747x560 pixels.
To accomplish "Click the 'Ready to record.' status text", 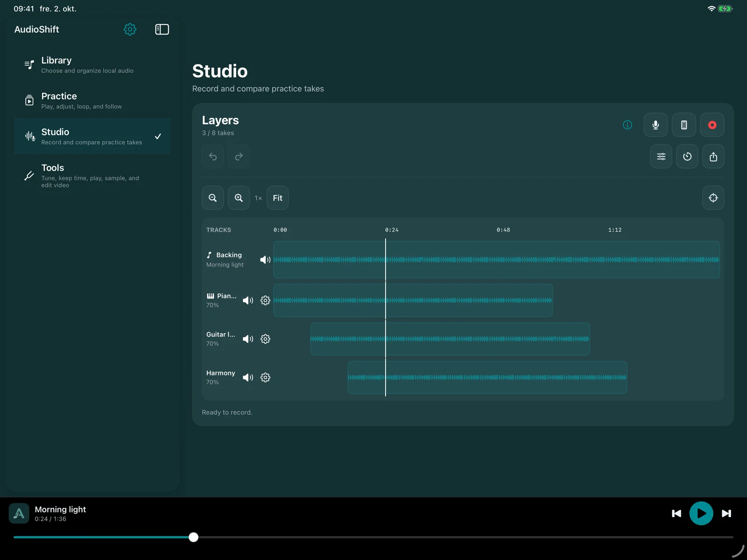I will 227,413.
